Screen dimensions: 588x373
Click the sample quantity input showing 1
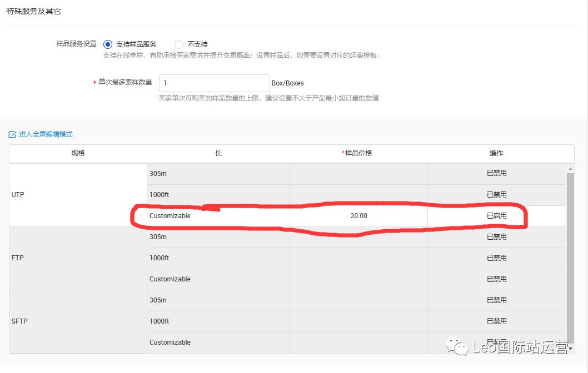click(x=214, y=83)
